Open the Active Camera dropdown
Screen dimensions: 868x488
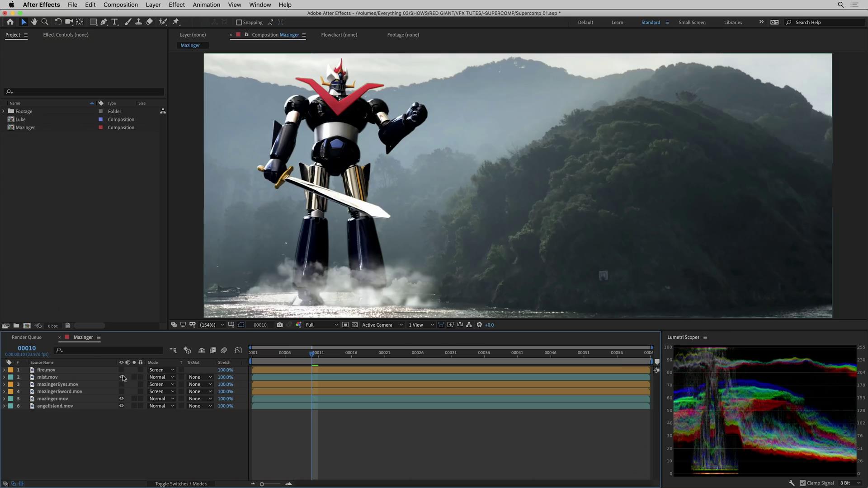[382, 325]
